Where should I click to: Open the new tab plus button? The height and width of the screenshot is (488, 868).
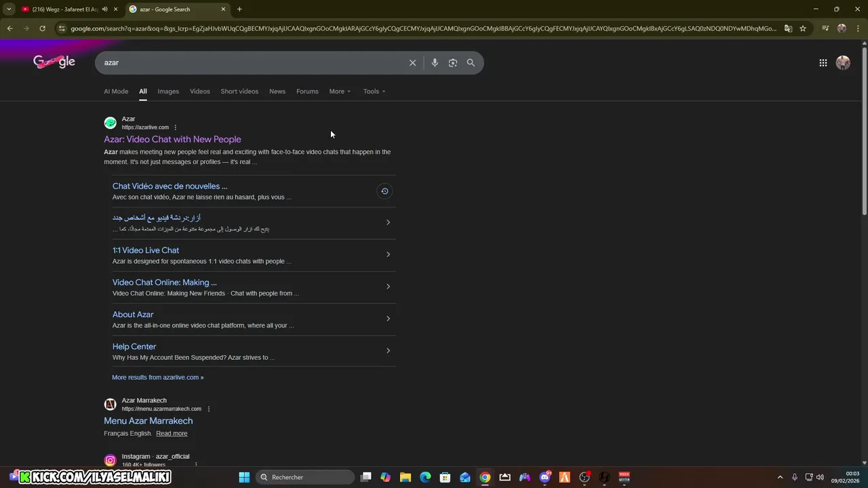(x=239, y=9)
